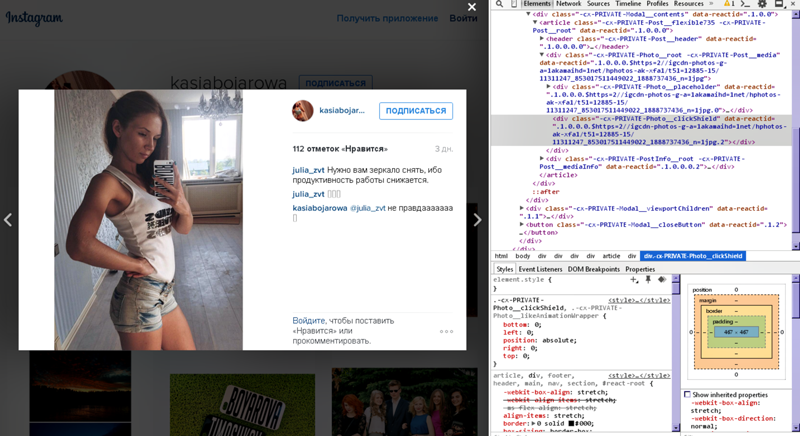Image resolution: width=800 pixels, height=436 pixels.
Task: Click the selfie photo in the modal
Action: 148,220
